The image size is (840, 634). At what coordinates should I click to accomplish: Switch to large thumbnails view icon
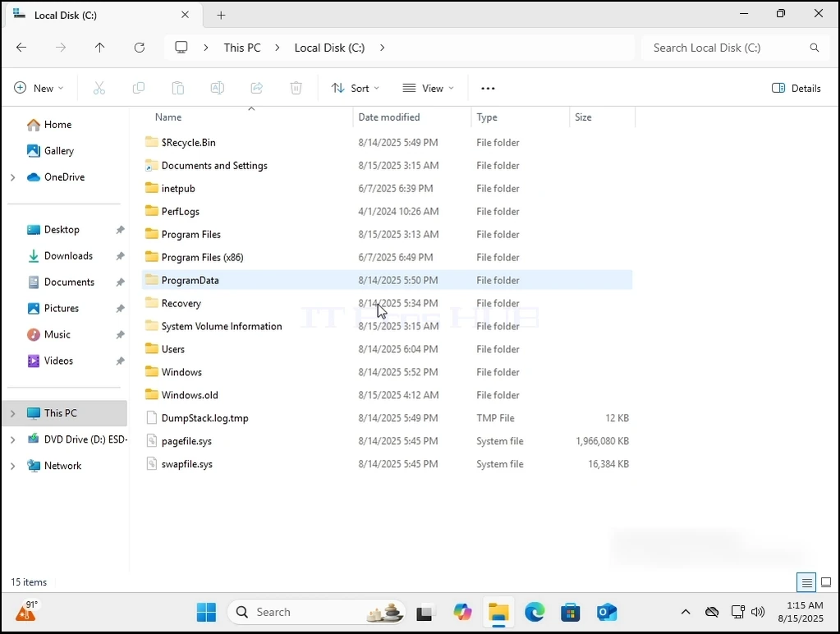826,582
